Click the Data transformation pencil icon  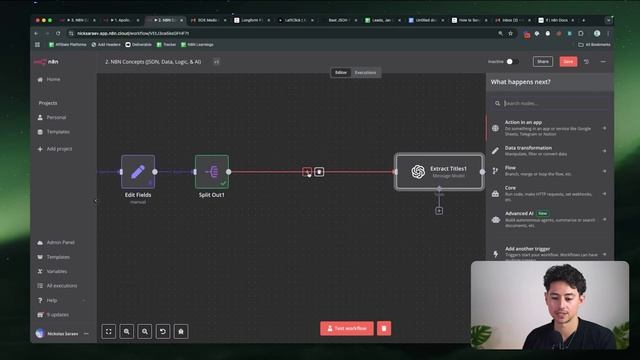point(495,151)
